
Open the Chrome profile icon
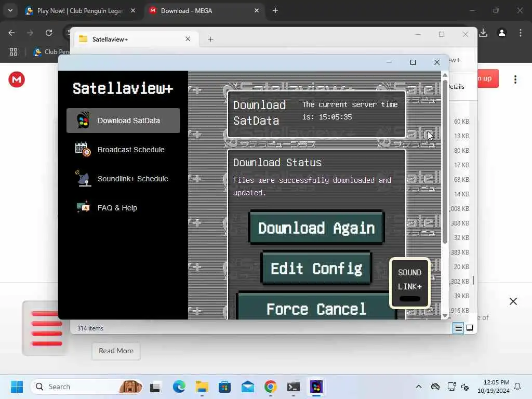click(x=502, y=33)
